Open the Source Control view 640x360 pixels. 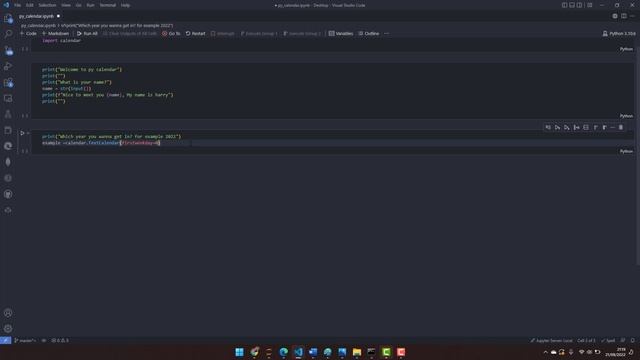8,51
